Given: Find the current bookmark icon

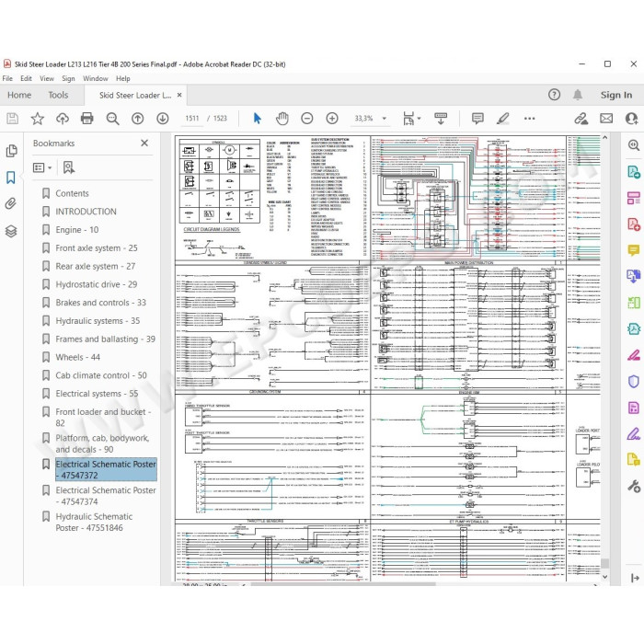Looking at the screenshot, I should click(69, 167).
